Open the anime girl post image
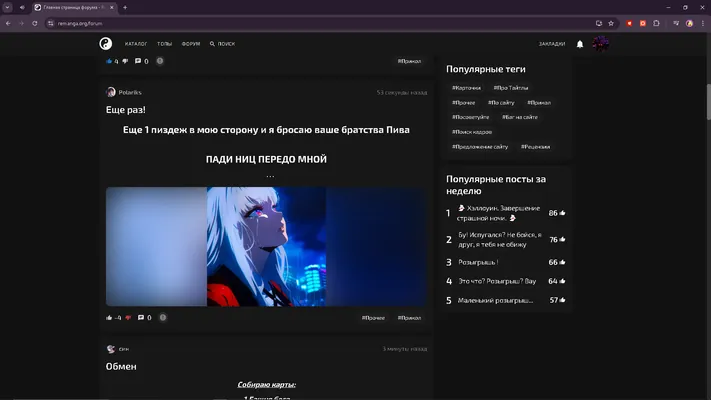This screenshot has width=711, height=400. click(x=266, y=246)
